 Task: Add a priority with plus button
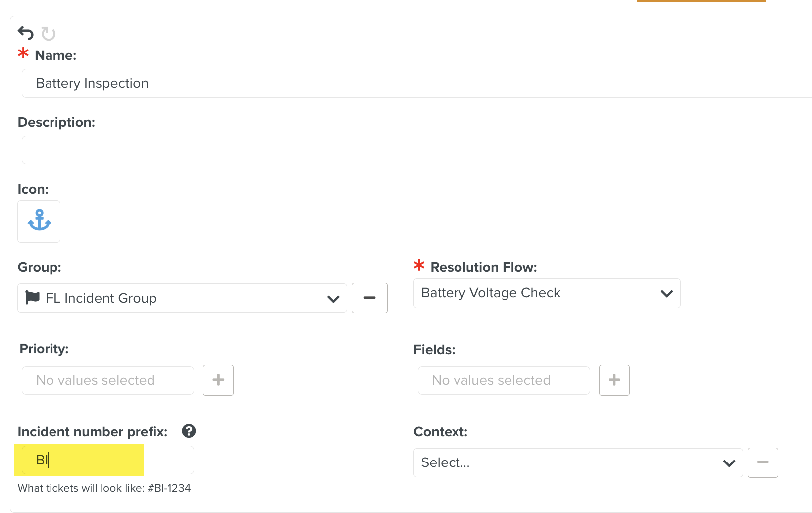218,380
